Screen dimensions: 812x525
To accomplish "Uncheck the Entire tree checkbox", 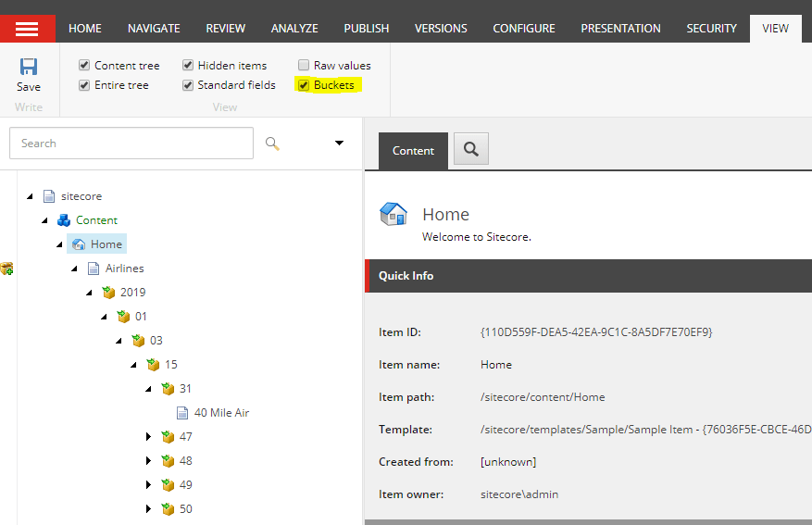I will (84, 85).
